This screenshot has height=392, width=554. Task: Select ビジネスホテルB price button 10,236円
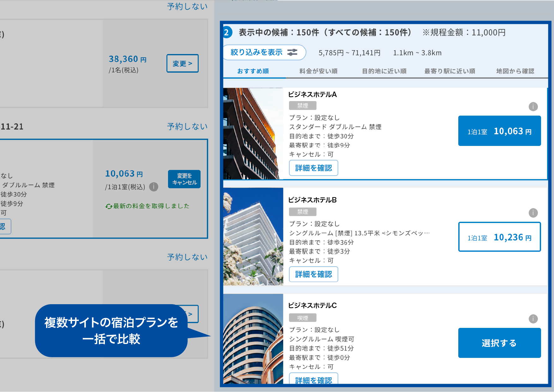coord(499,237)
